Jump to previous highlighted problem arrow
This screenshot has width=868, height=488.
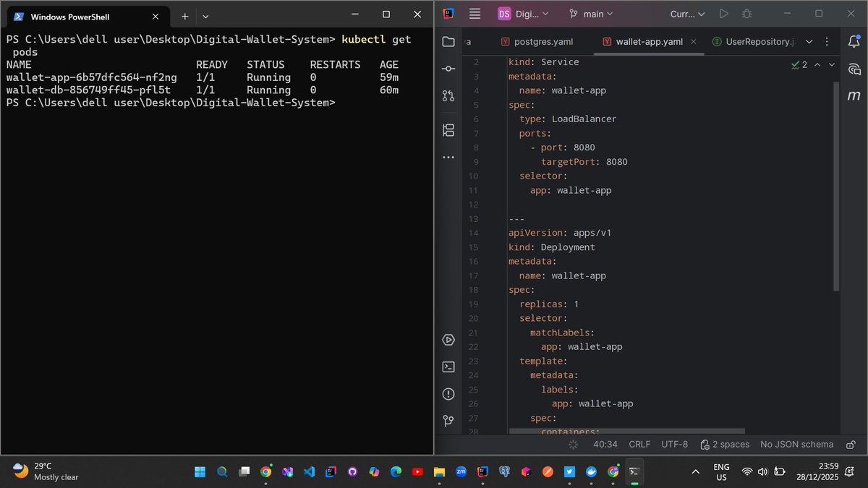click(817, 64)
